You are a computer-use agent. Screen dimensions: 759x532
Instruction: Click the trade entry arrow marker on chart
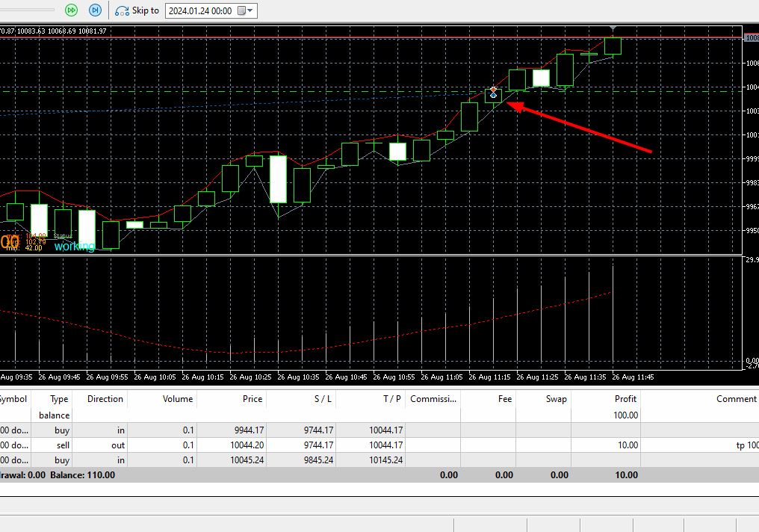493,93
